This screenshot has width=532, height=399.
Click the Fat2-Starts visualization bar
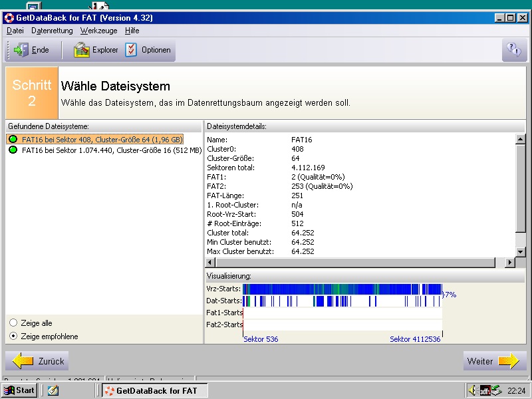342,325
